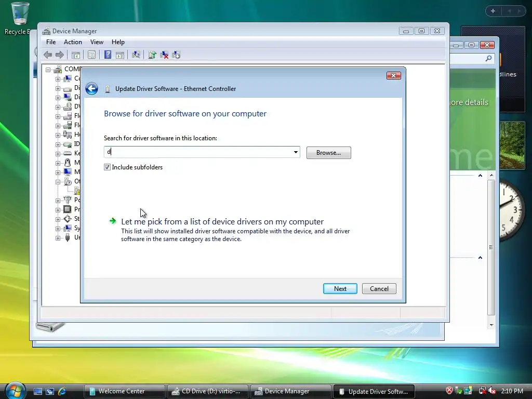Expand the DVD drives node expander

[58, 107]
